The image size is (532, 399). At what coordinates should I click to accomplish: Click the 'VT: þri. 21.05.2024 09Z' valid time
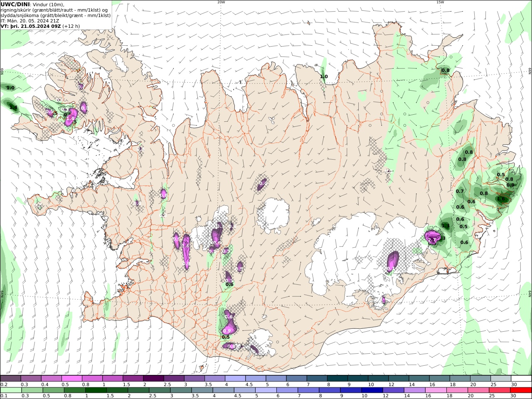click(31, 26)
